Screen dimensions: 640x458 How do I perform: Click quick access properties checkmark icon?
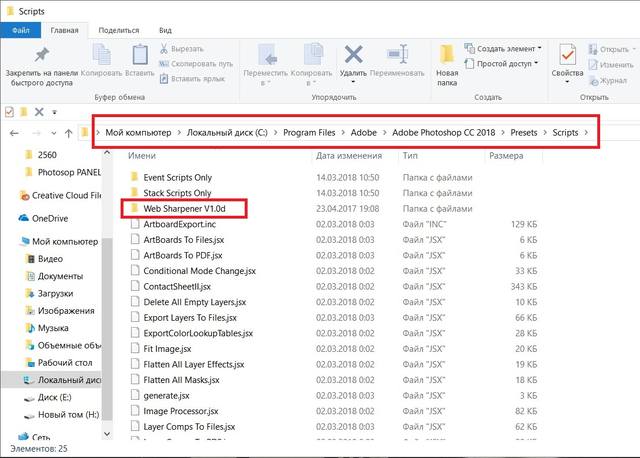pos(9,112)
